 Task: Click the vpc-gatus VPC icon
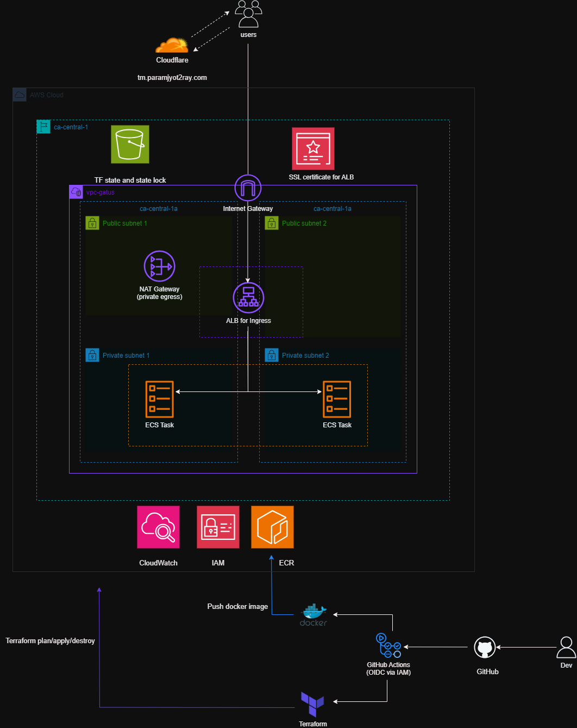pos(76,192)
